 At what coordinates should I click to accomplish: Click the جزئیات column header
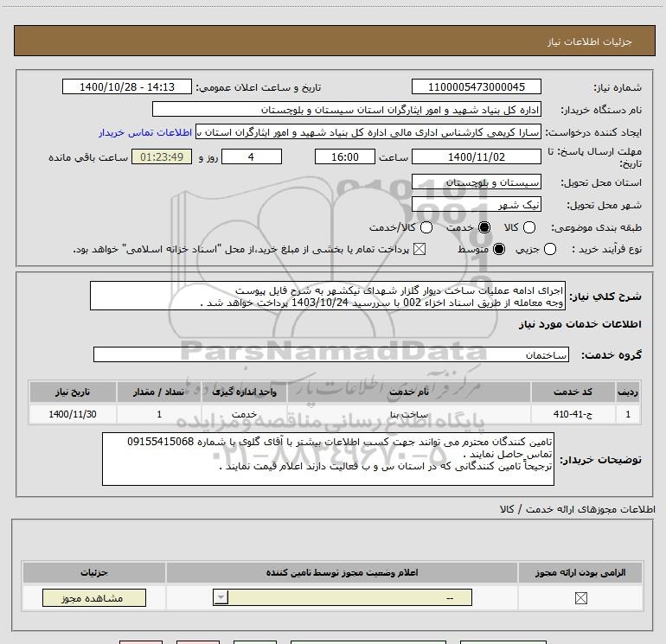pos(94,572)
